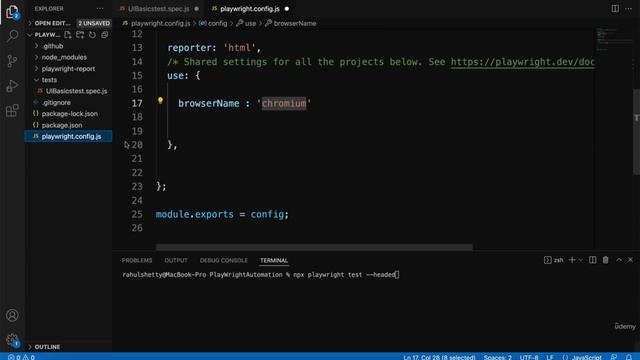
Task: Select playwright.config.js in explorer tree
Action: tap(68, 136)
